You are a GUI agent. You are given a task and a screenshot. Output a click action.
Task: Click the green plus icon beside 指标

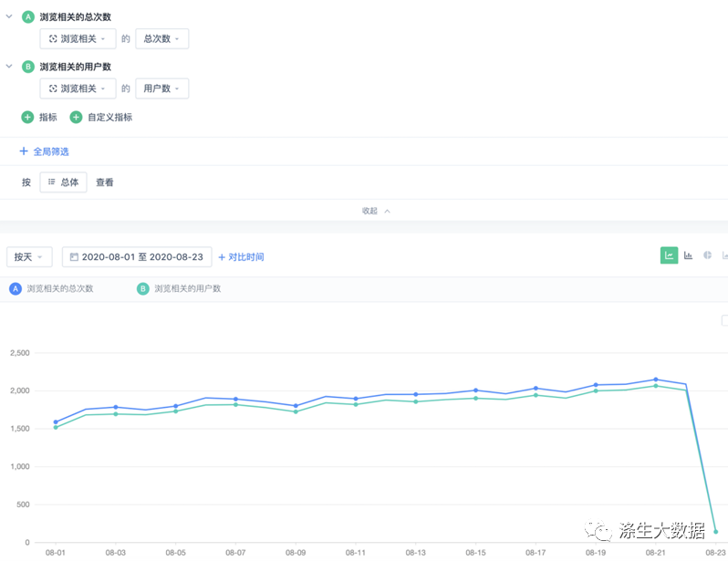pos(27,117)
